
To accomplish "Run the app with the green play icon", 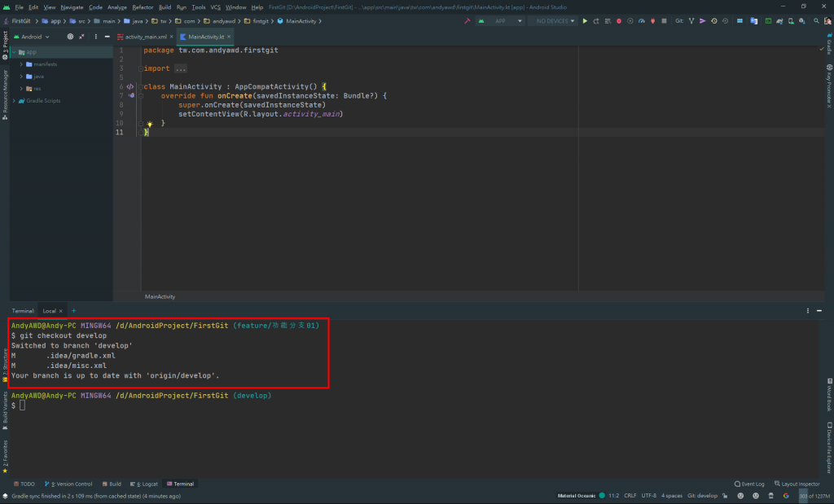I will (585, 21).
